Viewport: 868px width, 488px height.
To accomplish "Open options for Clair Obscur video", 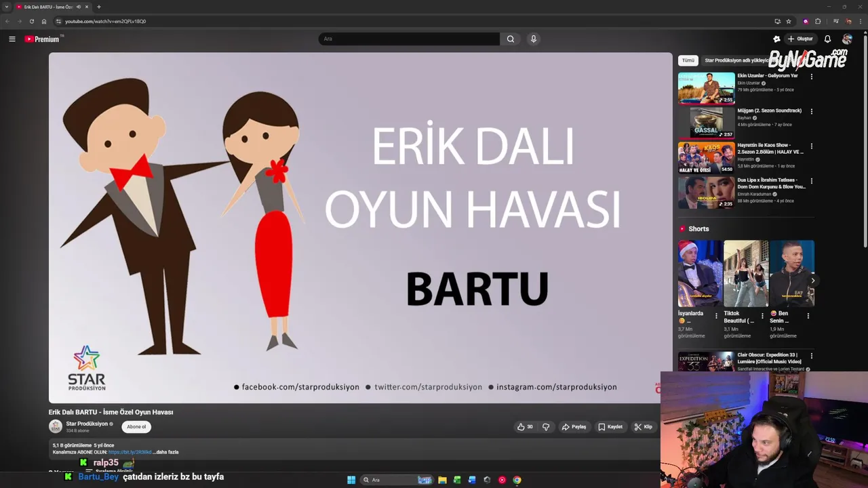I will (x=812, y=356).
